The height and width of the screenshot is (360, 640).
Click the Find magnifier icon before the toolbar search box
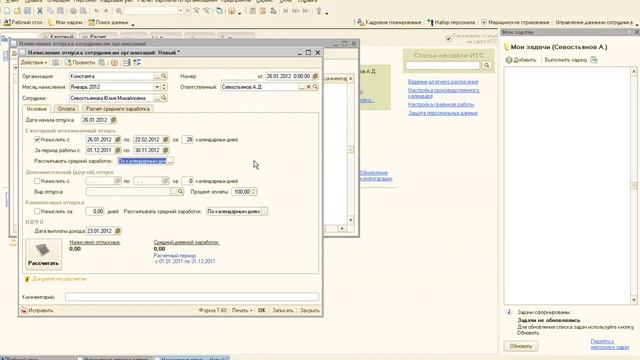pos(119,11)
